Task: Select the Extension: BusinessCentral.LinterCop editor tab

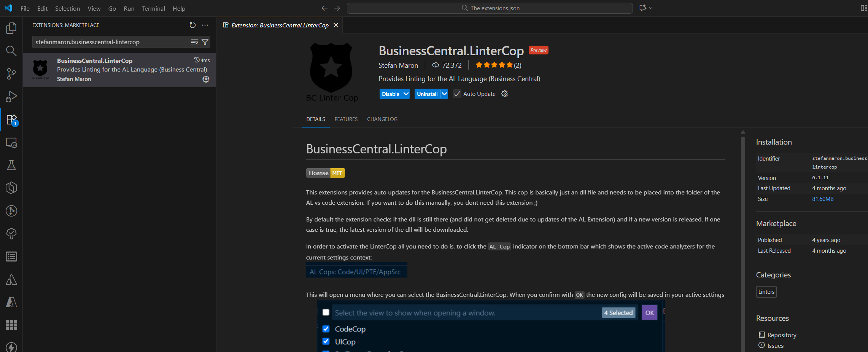Action: coord(280,25)
